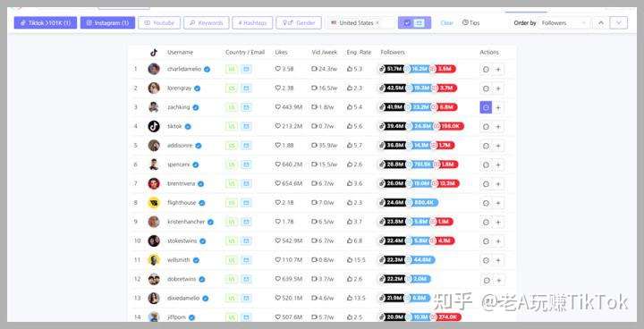Add spencerx using plus icon
This screenshot has width=644, height=329.
498,164
